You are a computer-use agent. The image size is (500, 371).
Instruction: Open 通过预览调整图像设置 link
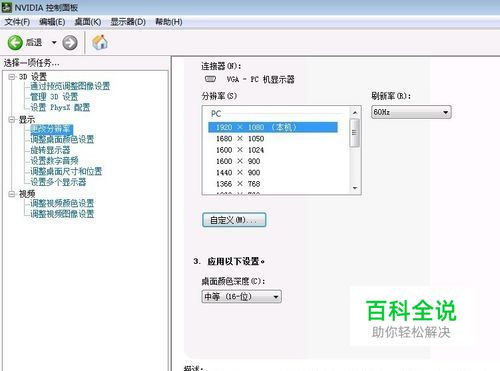pos(70,86)
